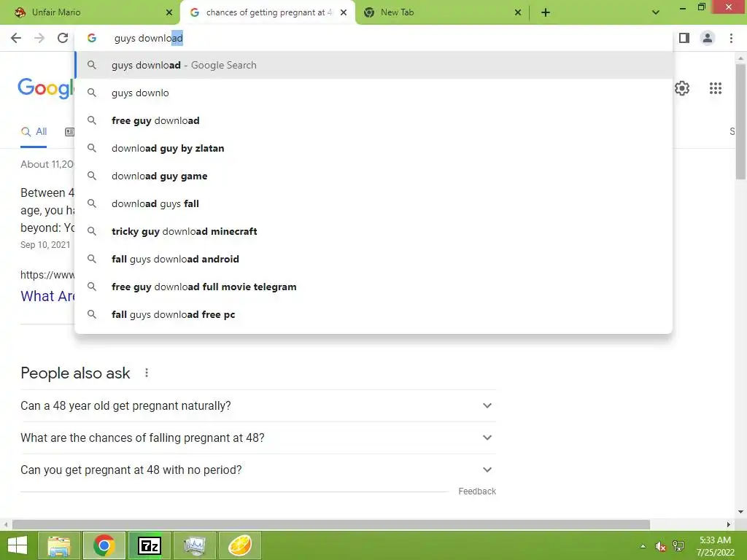Click the network tray icon
747x560 pixels.
point(678,546)
